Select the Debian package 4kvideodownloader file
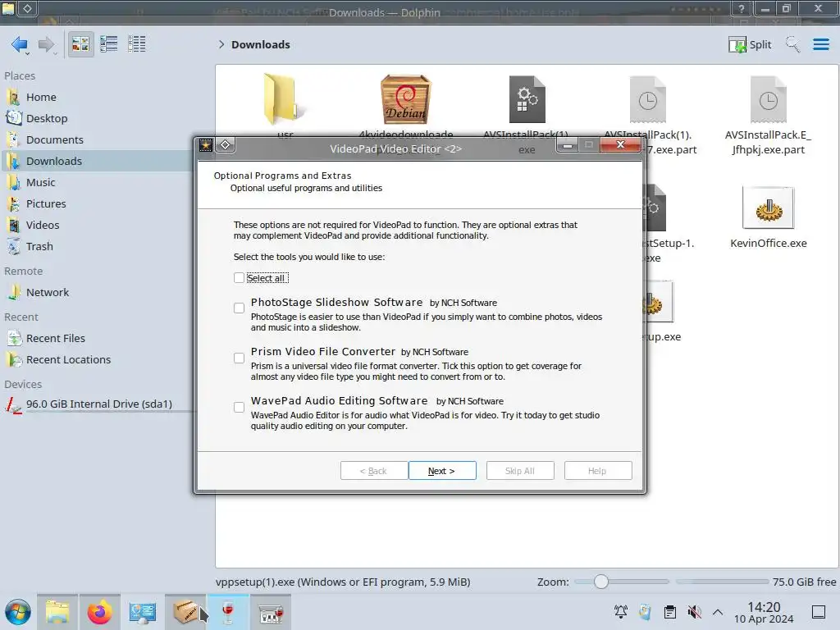Image resolution: width=840 pixels, height=630 pixels. pyautogui.click(x=405, y=99)
